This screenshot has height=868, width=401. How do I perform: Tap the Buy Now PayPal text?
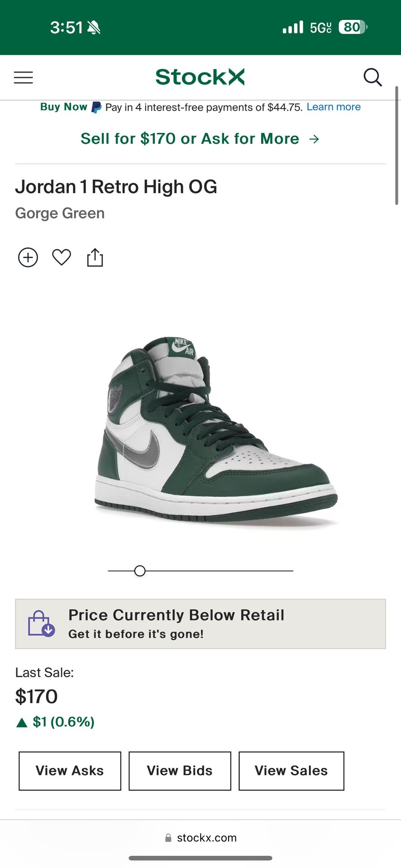pyautogui.click(x=63, y=107)
